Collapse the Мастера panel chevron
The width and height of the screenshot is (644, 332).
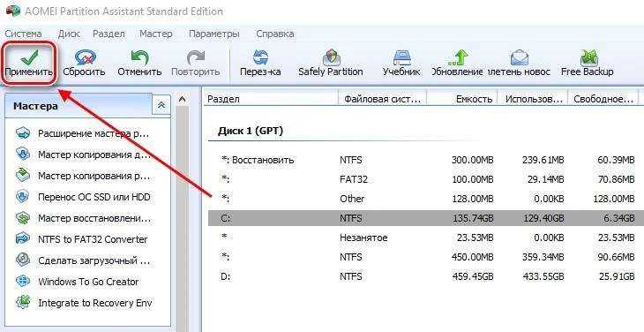(161, 105)
